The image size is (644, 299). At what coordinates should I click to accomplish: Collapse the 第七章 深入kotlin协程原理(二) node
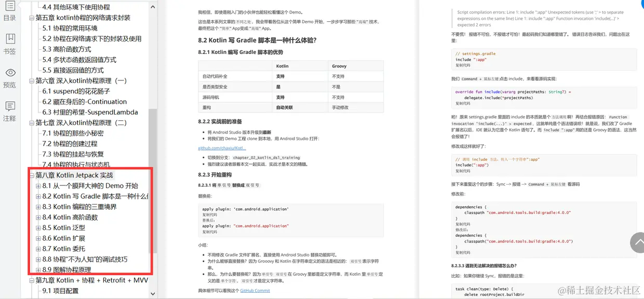[32, 123]
